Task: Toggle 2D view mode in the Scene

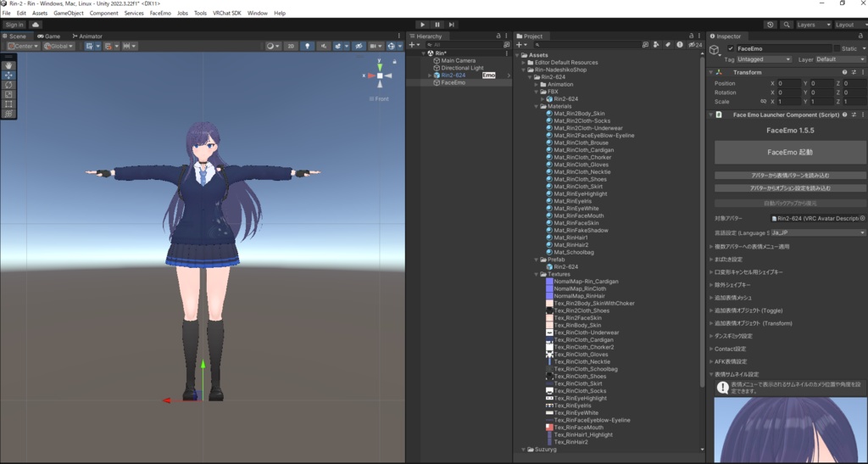Action: coord(291,46)
